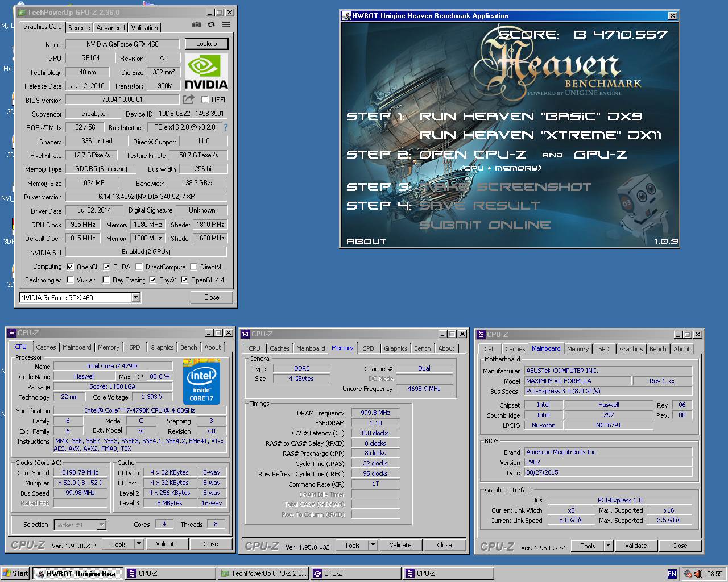Click the taskbar clock 08:55

coord(715,574)
